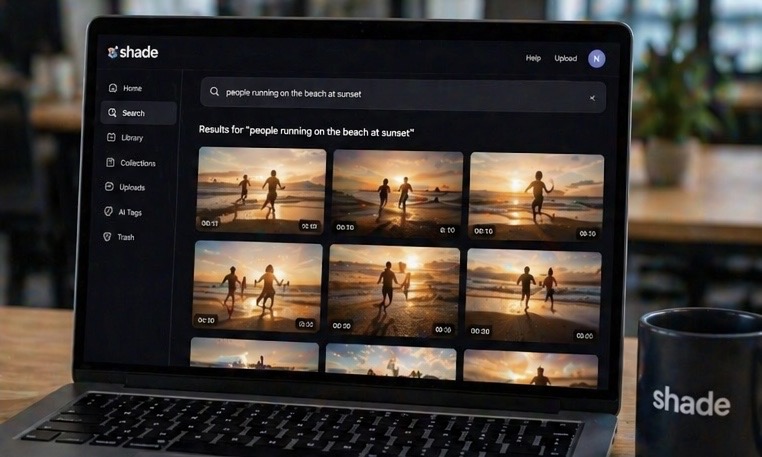Click the small icon at search bar's right end
This screenshot has height=457, width=762.
[x=592, y=98]
